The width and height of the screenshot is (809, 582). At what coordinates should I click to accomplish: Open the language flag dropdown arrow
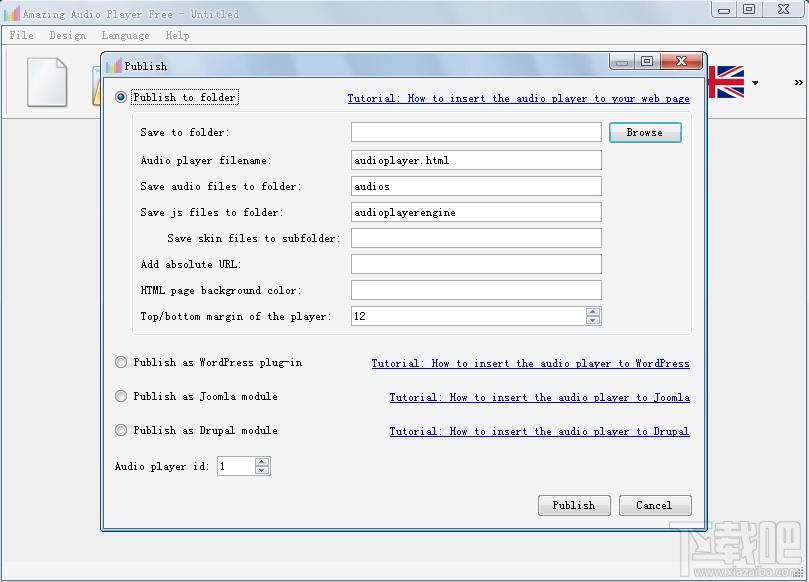click(x=755, y=83)
